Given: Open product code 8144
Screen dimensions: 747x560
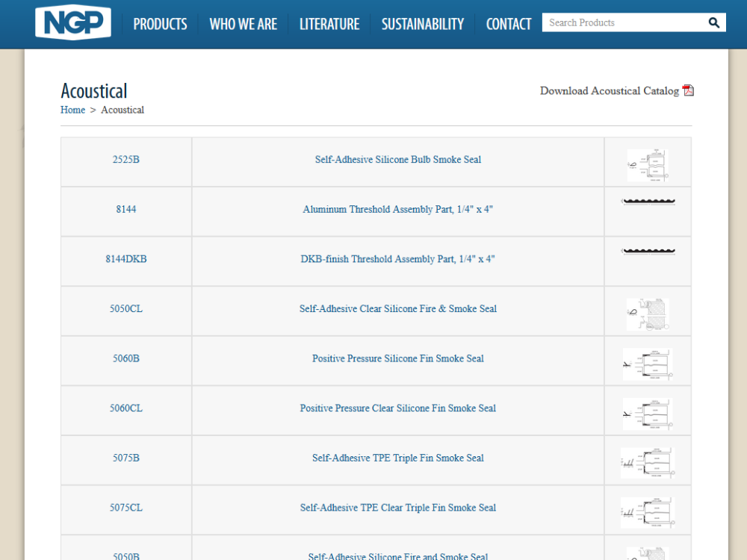Looking at the screenshot, I should tap(126, 209).
